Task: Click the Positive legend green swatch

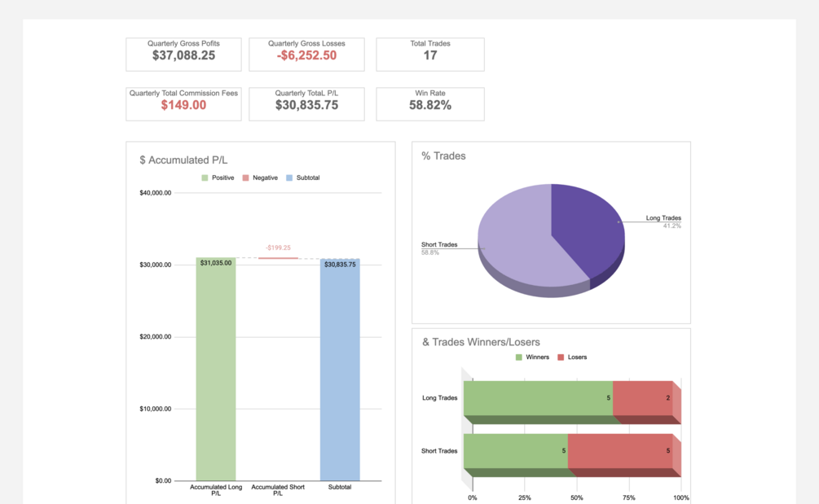Action: pyautogui.click(x=205, y=178)
